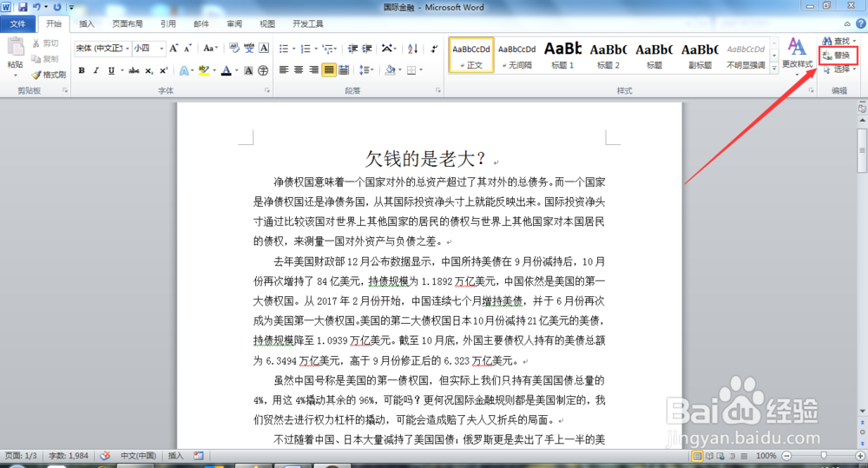Switch to Full Screen Reading view

[x=709, y=456]
